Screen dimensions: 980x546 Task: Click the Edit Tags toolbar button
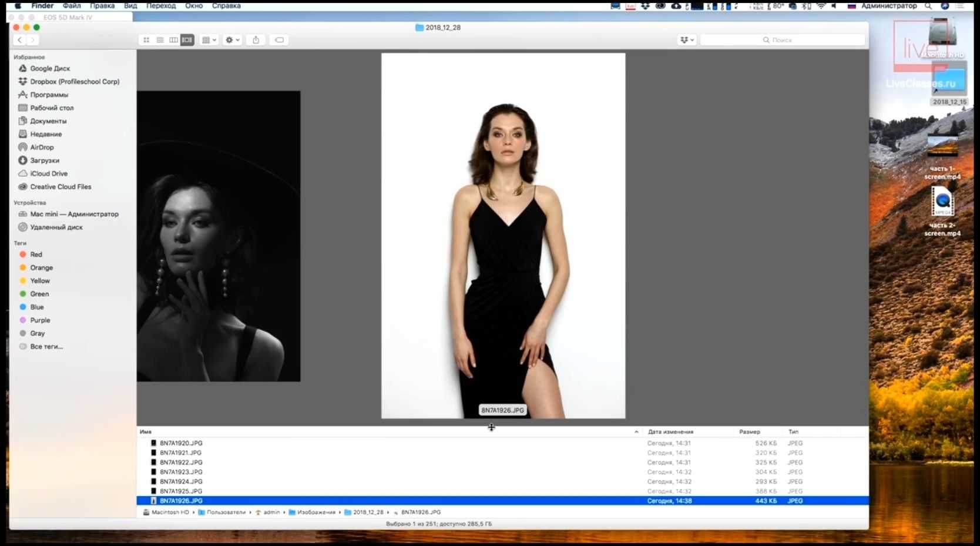coord(279,40)
